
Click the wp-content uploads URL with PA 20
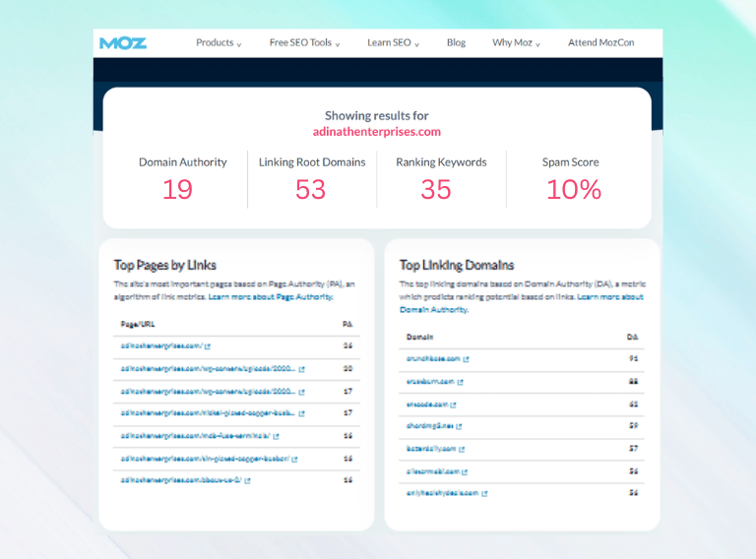click(x=208, y=369)
